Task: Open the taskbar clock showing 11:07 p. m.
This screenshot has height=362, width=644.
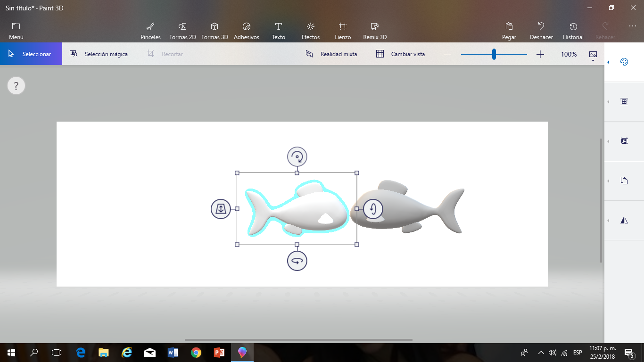Action: tap(603, 353)
